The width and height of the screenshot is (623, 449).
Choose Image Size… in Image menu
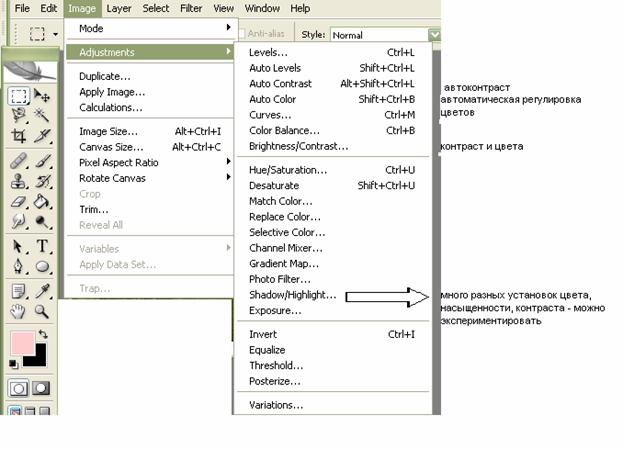149,131
